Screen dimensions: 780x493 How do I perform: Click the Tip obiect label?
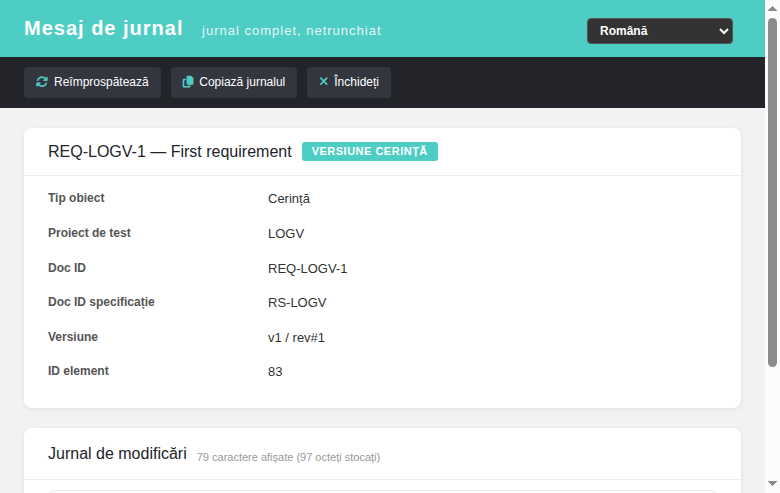click(x=76, y=198)
